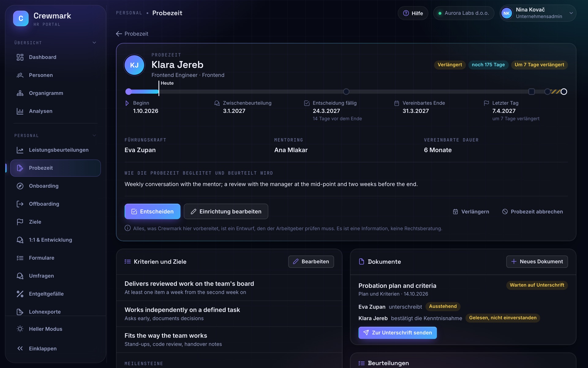Click the Lohnexporte file export icon
The image size is (588, 368).
coord(20,312)
